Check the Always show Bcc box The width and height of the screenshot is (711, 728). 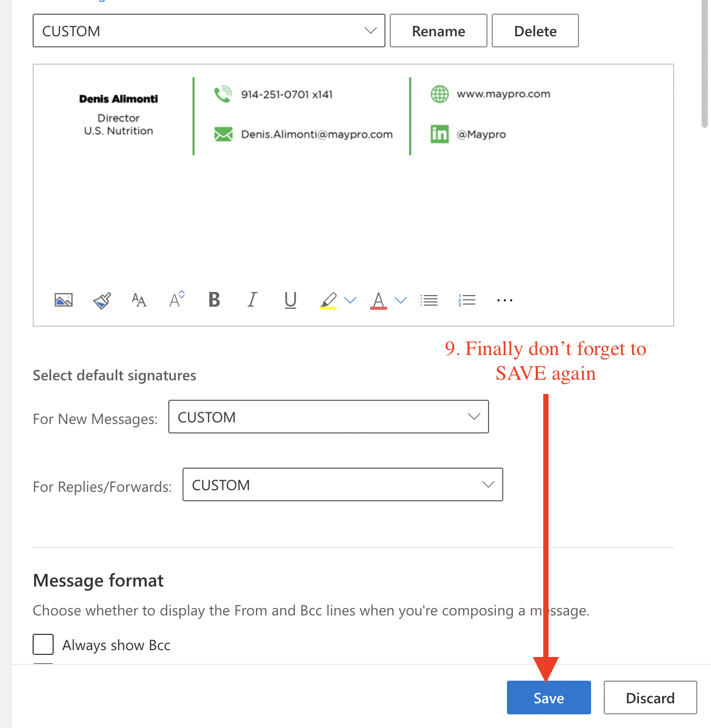point(43,644)
